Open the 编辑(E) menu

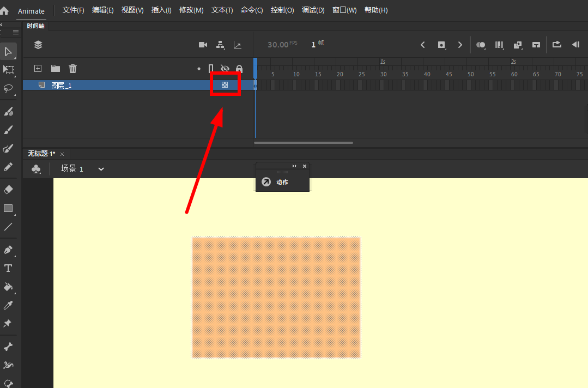[x=103, y=10]
